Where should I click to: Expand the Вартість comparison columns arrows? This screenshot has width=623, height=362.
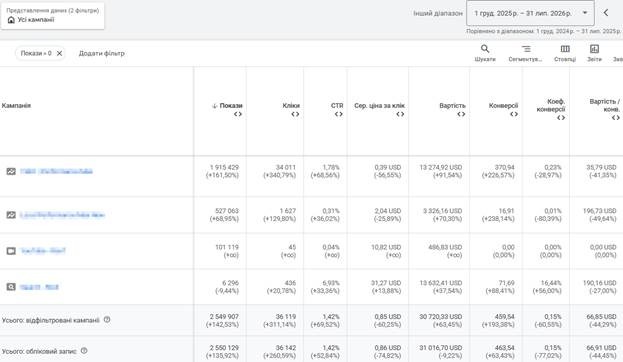coord(461,114)
